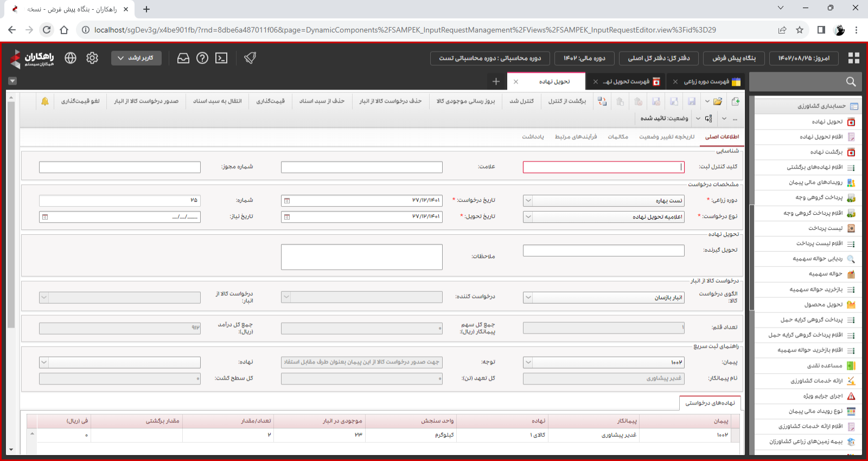Click the لغو قیمت‌گذاری button
Image resolution: width=868 pixels, height=461 pixels.
(80, 101)
